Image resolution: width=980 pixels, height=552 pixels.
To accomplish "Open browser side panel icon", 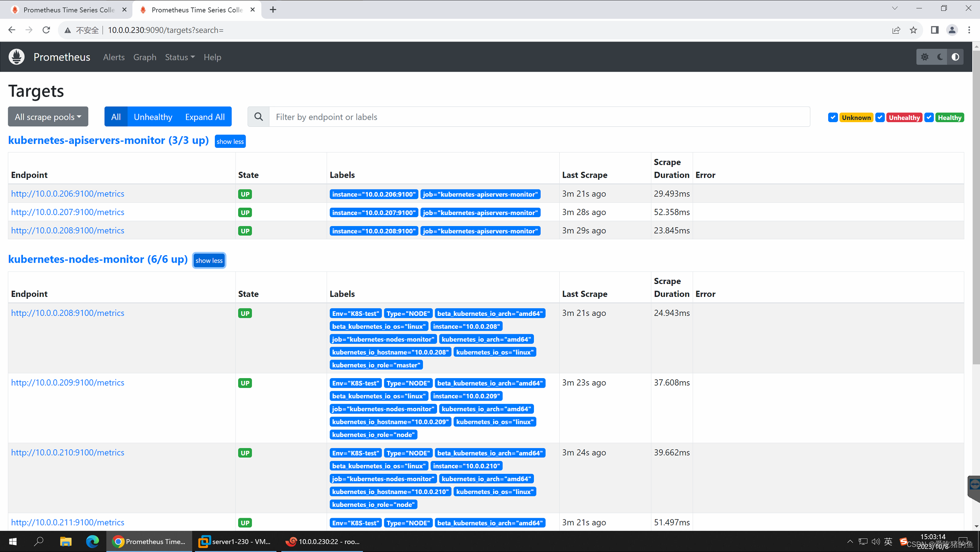I will coord(934,30).
